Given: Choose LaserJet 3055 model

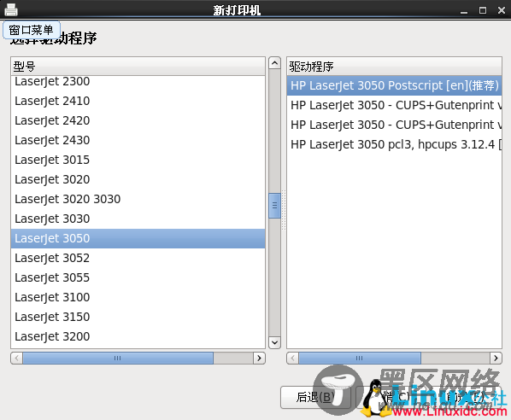Looking at the screenshot, I should 138,277.
